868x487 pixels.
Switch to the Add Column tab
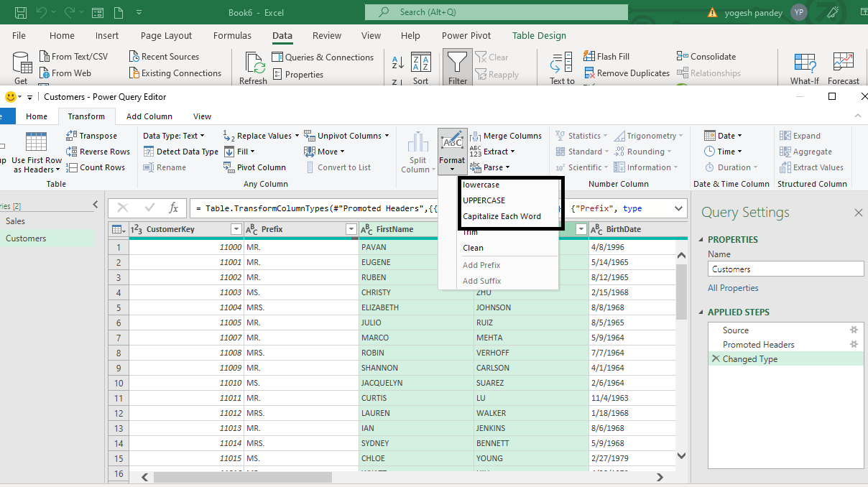149,116
